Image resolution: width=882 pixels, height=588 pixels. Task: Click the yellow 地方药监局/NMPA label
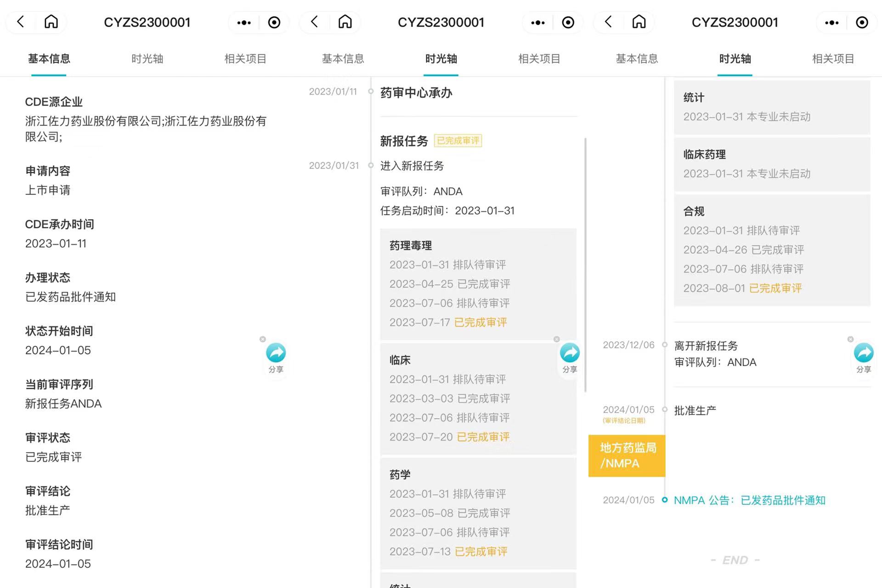click(x=627, y=456)
